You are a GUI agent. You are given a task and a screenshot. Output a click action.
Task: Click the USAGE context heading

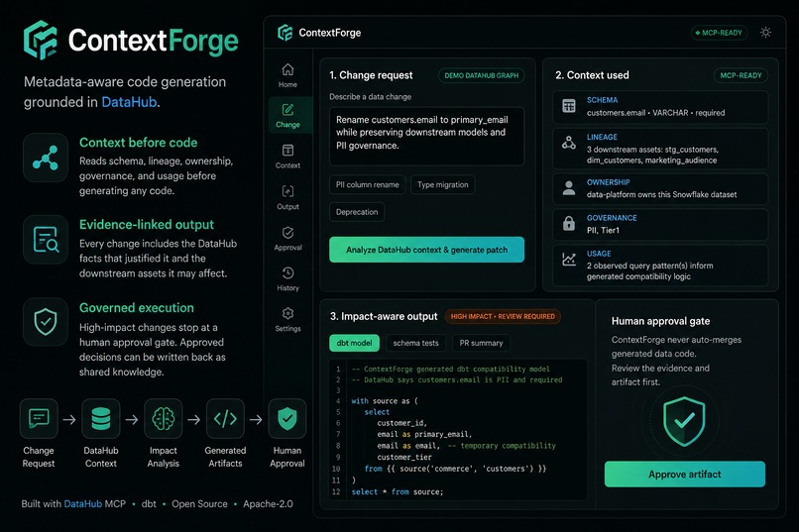point(599,254)
